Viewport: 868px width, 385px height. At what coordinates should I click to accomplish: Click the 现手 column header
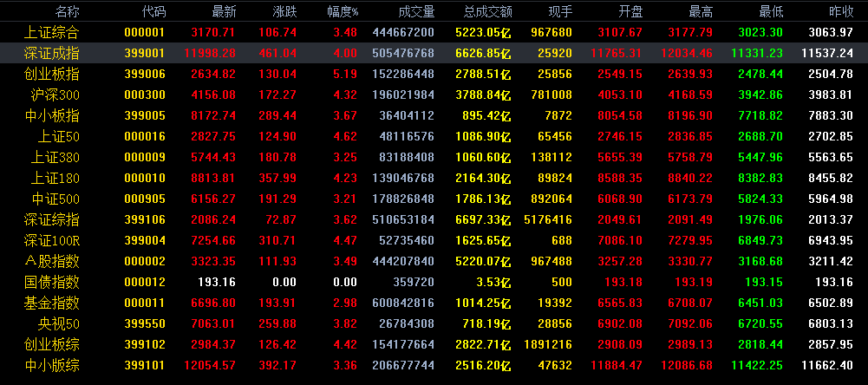[x=559, y=11]
